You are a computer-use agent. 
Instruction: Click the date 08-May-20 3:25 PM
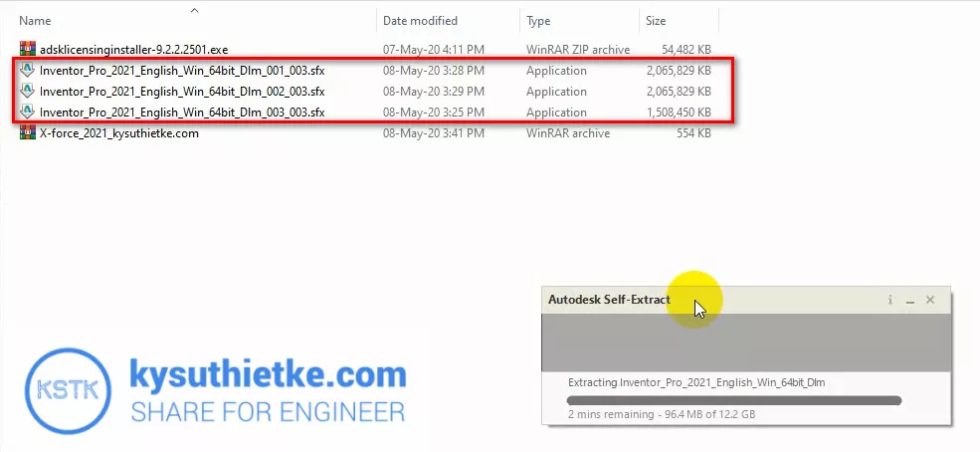(x=433, y=113)
